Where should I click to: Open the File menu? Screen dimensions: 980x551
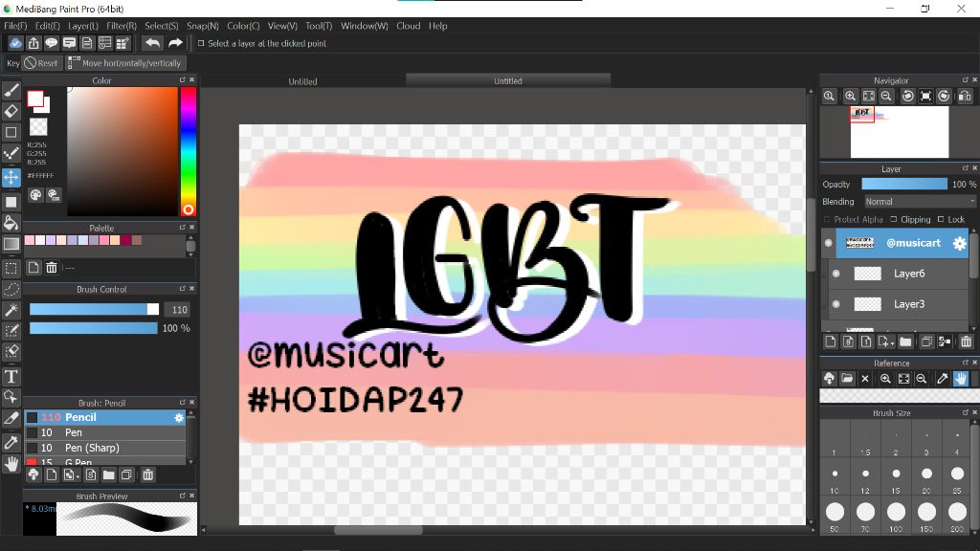pos(15,26)
